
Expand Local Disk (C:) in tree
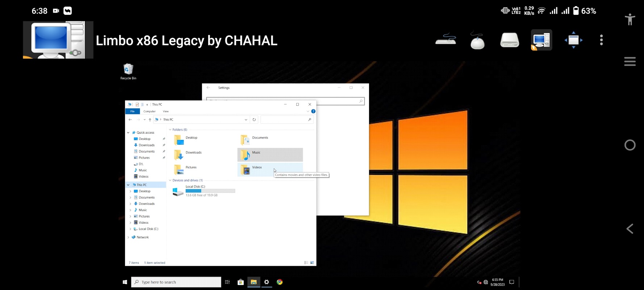click(130, 229)
